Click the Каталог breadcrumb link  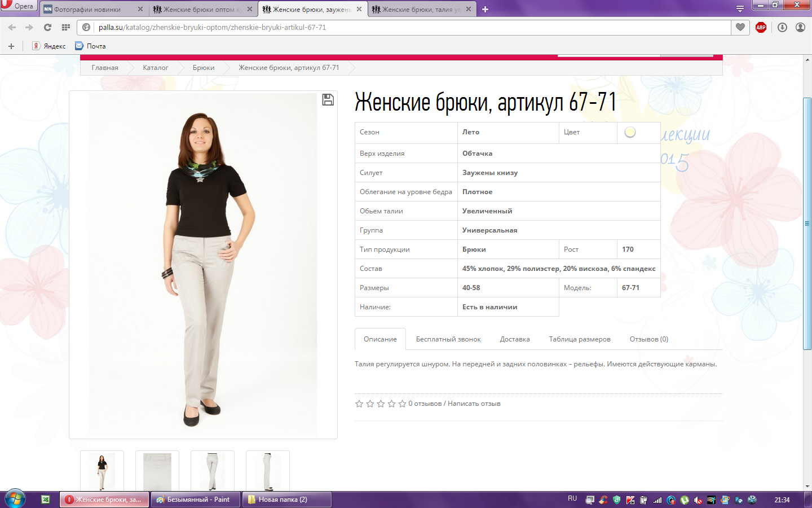tap(155, 68)
